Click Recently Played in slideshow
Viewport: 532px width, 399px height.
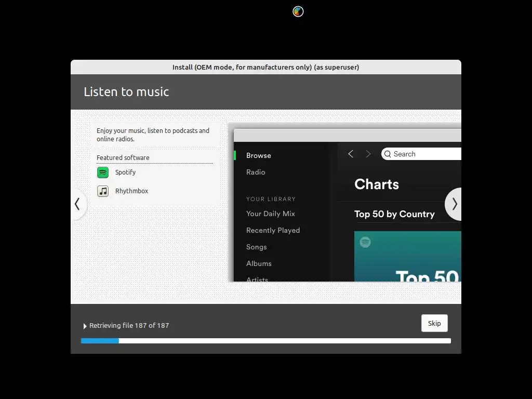click(x=273, y=230)
